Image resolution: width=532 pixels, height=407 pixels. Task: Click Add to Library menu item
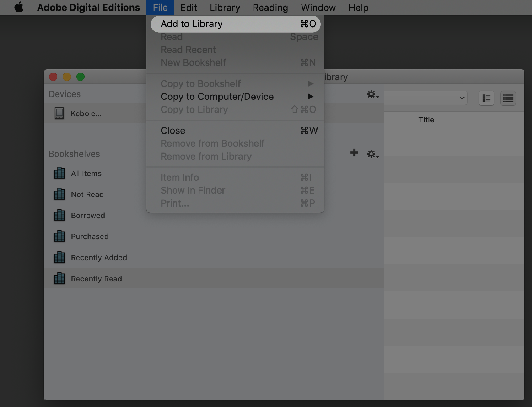point(235,23)
